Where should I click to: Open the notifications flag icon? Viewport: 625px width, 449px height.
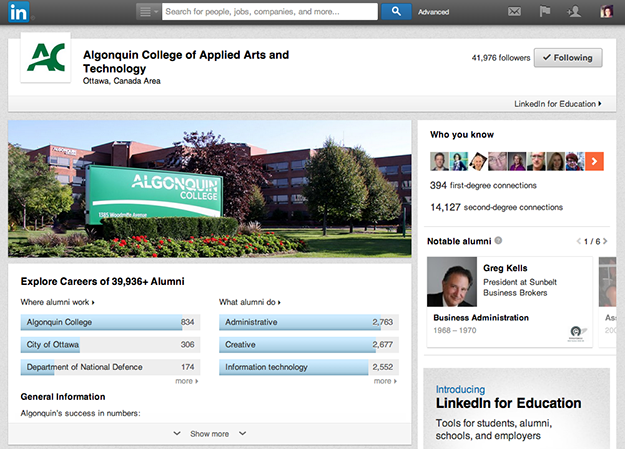coord(544,11)
